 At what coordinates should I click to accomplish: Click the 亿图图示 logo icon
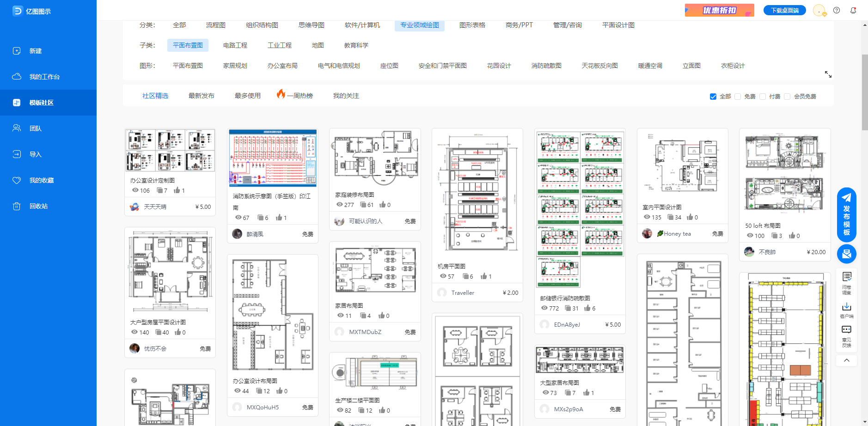coord(18,11)
